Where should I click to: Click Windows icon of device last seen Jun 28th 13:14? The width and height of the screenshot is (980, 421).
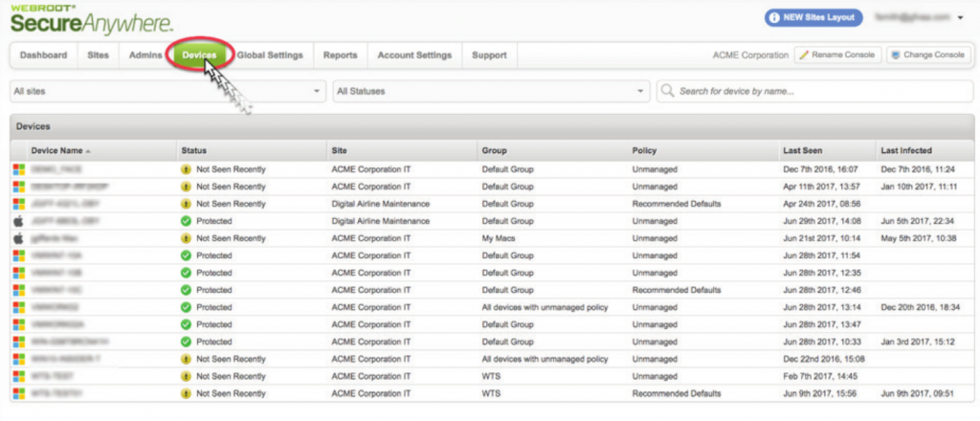point(19,307)
